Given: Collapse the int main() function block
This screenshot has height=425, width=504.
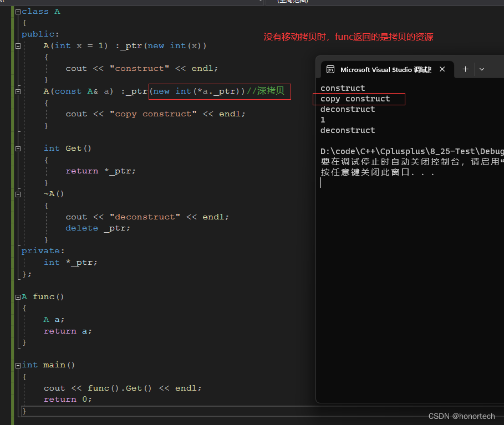Looking at the screenshot, I should (x=18, y=366).
